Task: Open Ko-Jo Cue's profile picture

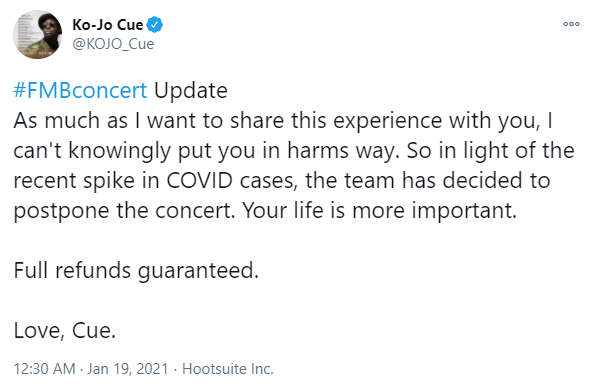Action: (x=38, y=34)
